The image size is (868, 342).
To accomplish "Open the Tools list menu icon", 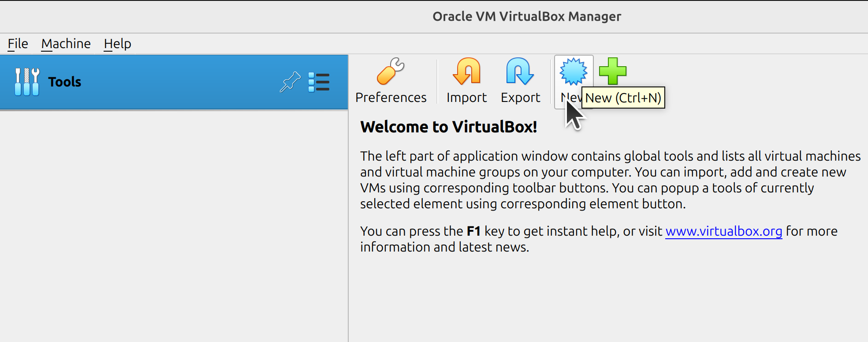I will pyautogui.click(x=319, y=82).
